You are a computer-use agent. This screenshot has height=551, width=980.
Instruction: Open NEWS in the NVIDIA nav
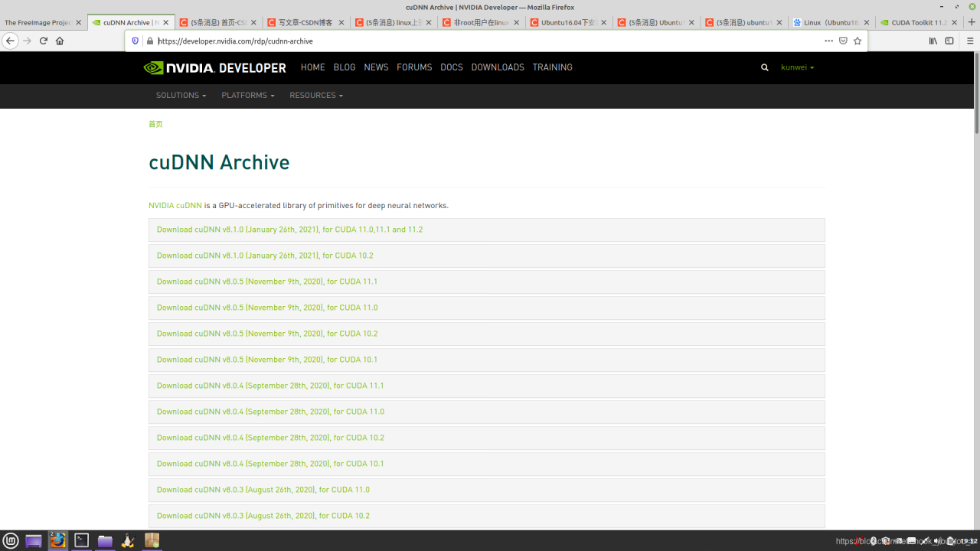click(x=376, y=67)
